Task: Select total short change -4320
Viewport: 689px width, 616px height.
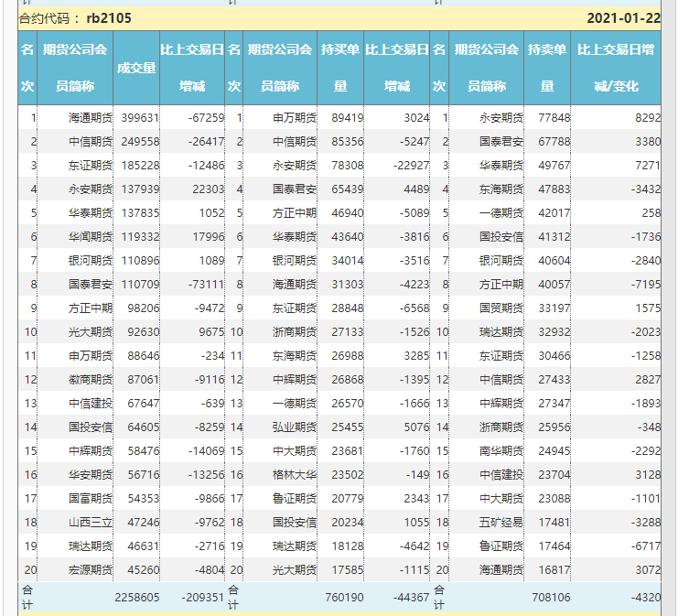Action: (646, 597)
